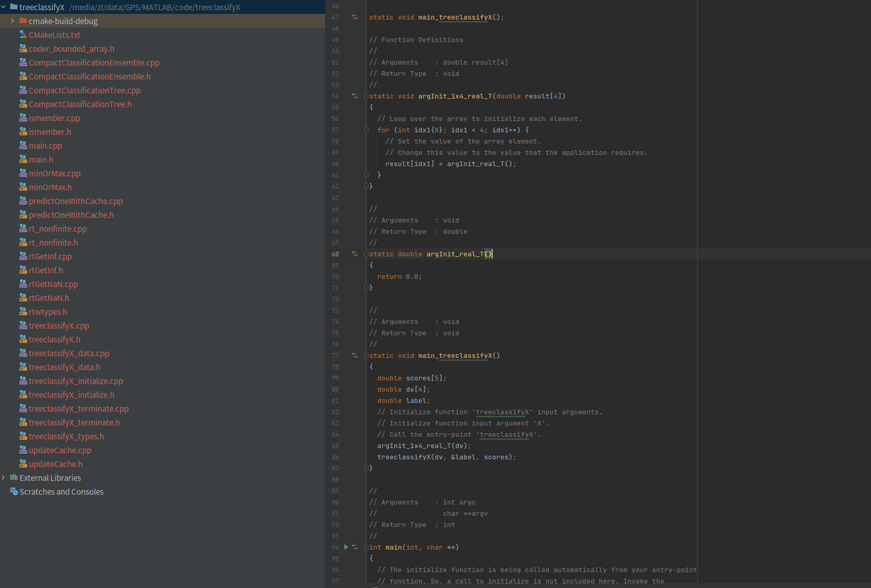Image resolution: width=871 pixels, height=588 pixels.
Task: Open treeclassifyX_terminate.cpp file
Action: point(78,409)
